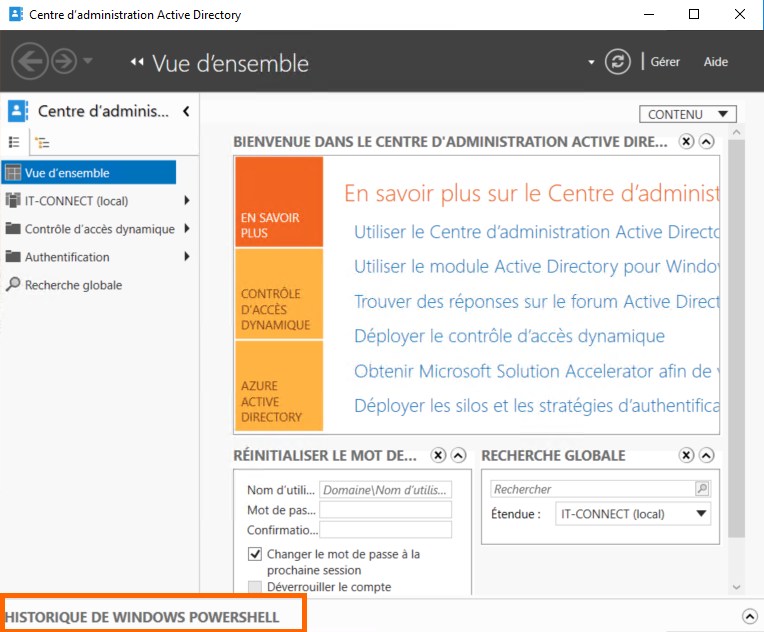Open link Obtenir Microsoft Solution Accelerator
764x632 pixels.
click(536, 371)
